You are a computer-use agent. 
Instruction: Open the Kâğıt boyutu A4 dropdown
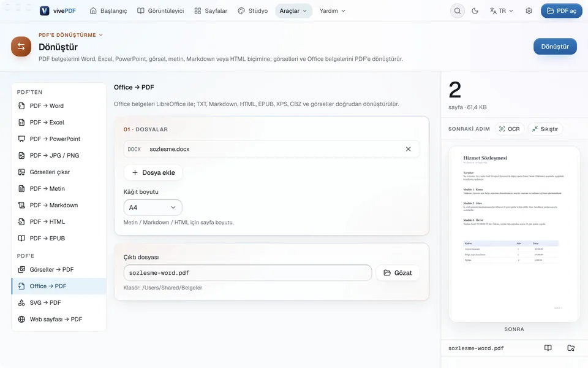click(x=153, y=207)
